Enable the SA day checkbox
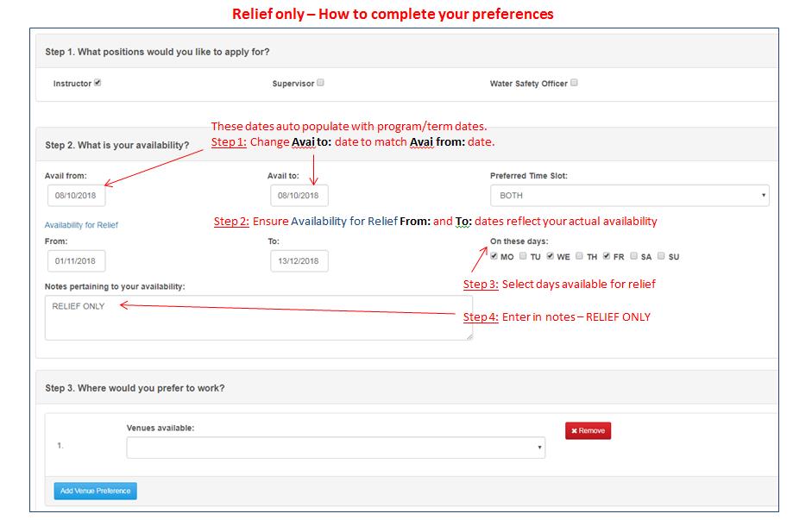812x520 pixels. click(x=634, y=256)
